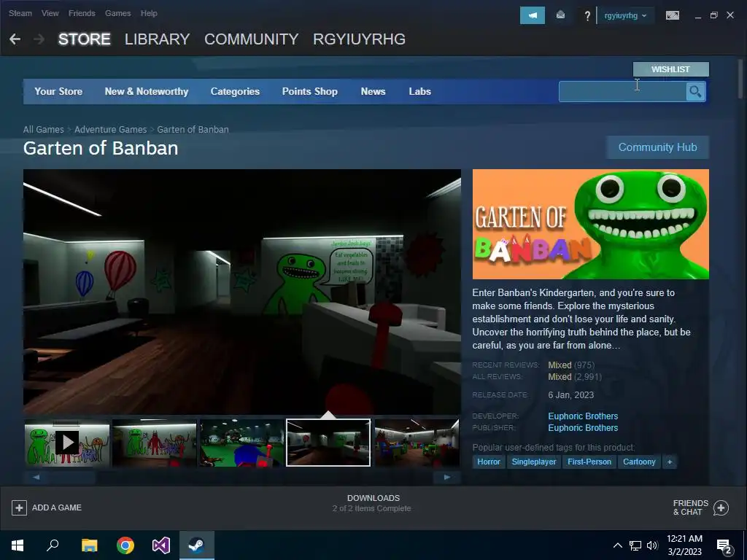The height and width of the screenshot is (560, 747).
Task: Show hidden system tray icons
Action: [617, 545]
